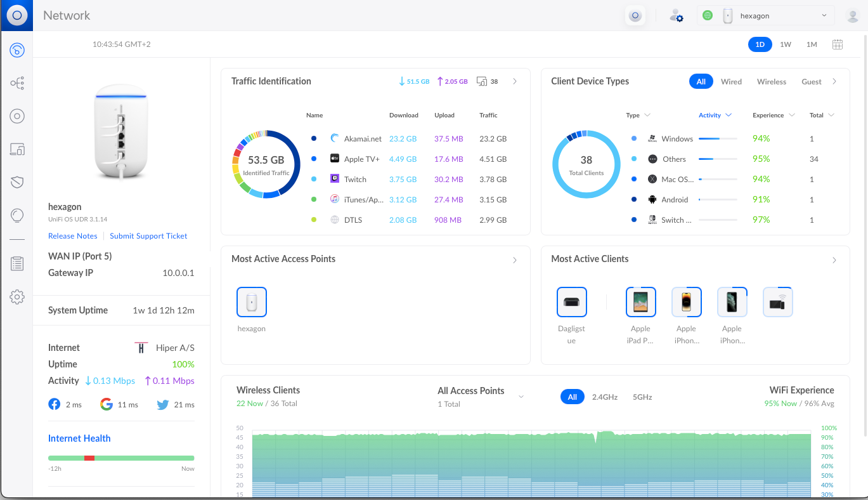Open the Submit Support Ticket link
Screen dimensions: 868x500
pos(148,236)
